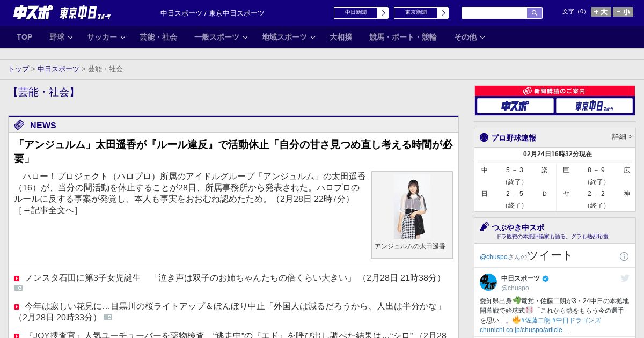Open the つぶやき中スポ heading
The height and width of the screenshot is (338, 644).
(x=518, y=227)
